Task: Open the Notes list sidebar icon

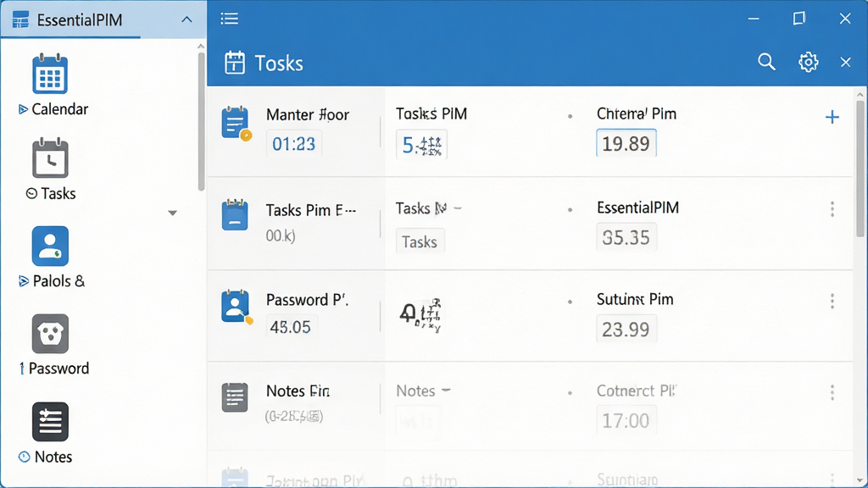Action: pos(50,422)
